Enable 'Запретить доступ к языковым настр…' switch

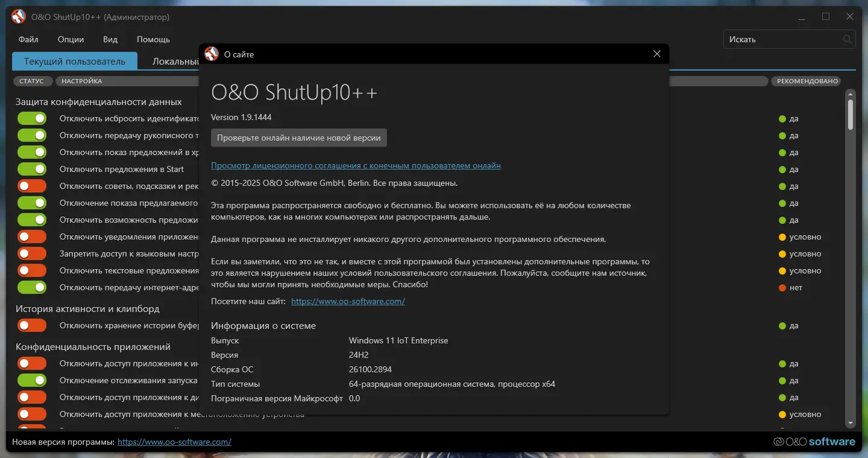[x=32, y=254]
